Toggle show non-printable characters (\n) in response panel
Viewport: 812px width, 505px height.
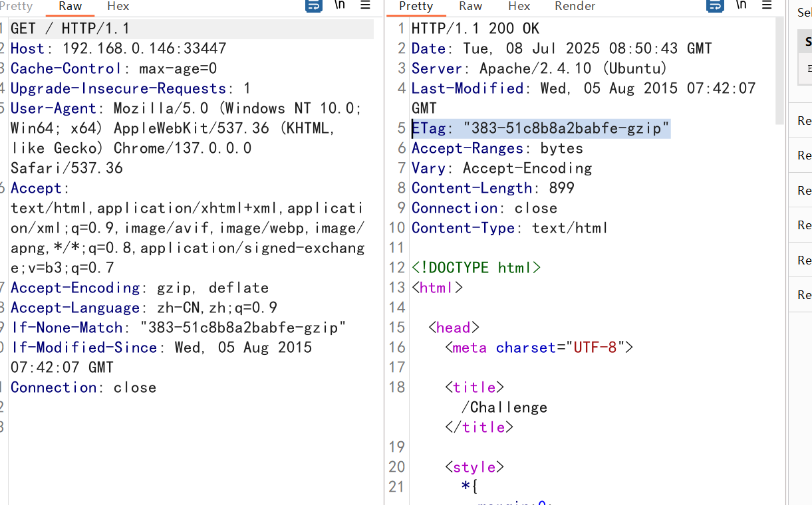pos(742,5)
